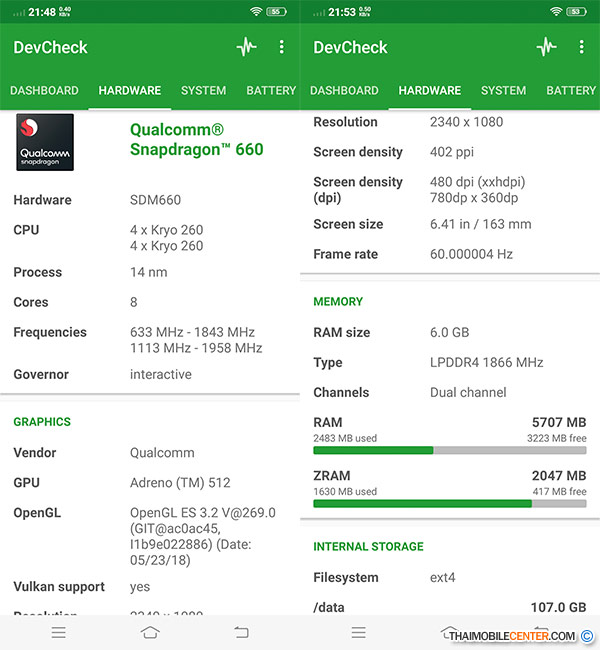Select the System tab on right screen

(x=503, y=91)
